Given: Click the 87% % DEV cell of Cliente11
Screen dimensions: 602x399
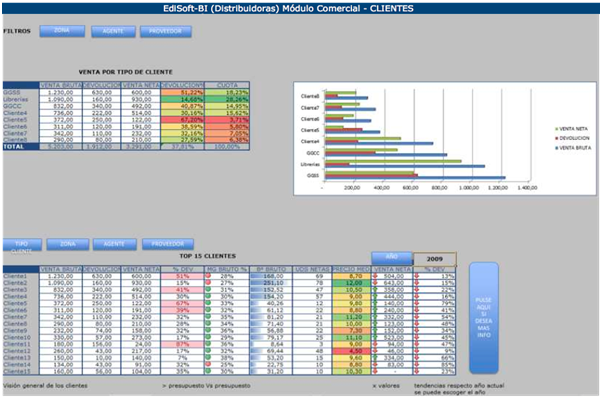Looking at the screenshot, I should tap(182, 344).
